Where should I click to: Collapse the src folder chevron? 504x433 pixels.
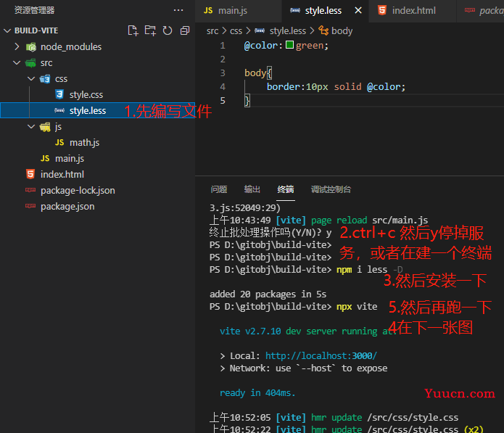[17, 63]
